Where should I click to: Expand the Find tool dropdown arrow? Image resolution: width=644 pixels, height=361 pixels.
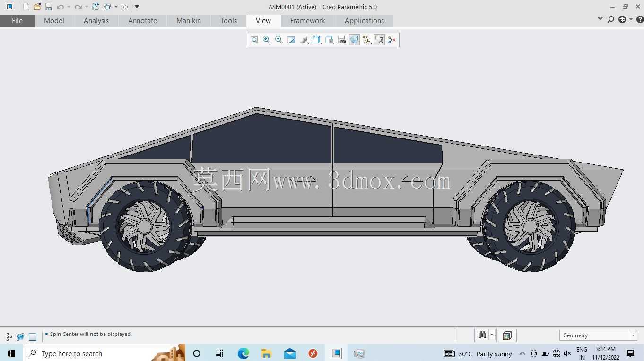click(x=492, y=335)
